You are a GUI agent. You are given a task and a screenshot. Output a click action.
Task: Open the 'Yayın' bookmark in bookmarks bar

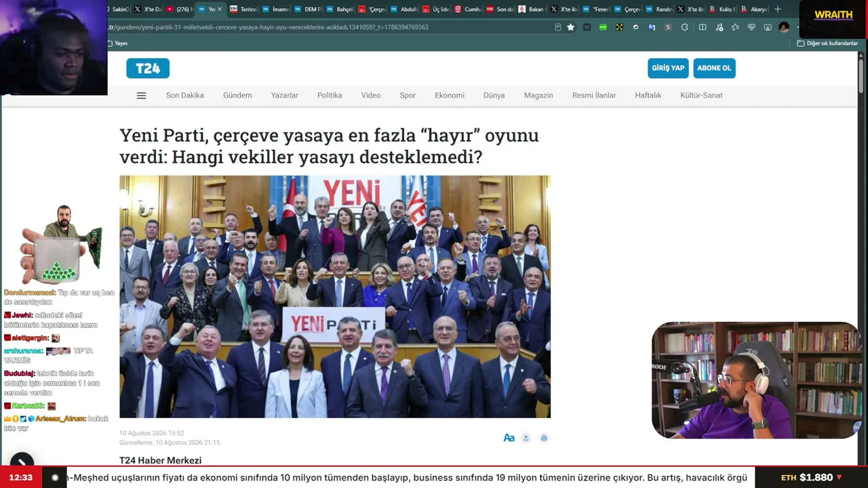pos(118,43)
